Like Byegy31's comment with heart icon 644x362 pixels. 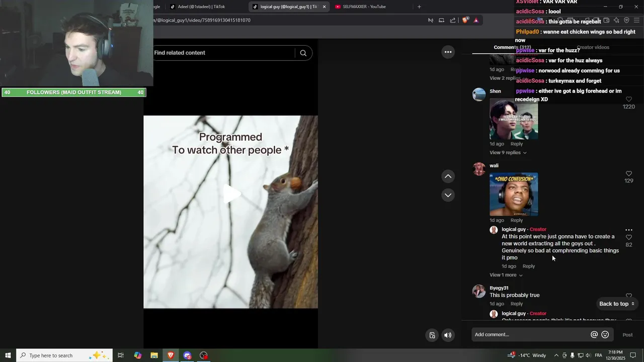point(628,296)
